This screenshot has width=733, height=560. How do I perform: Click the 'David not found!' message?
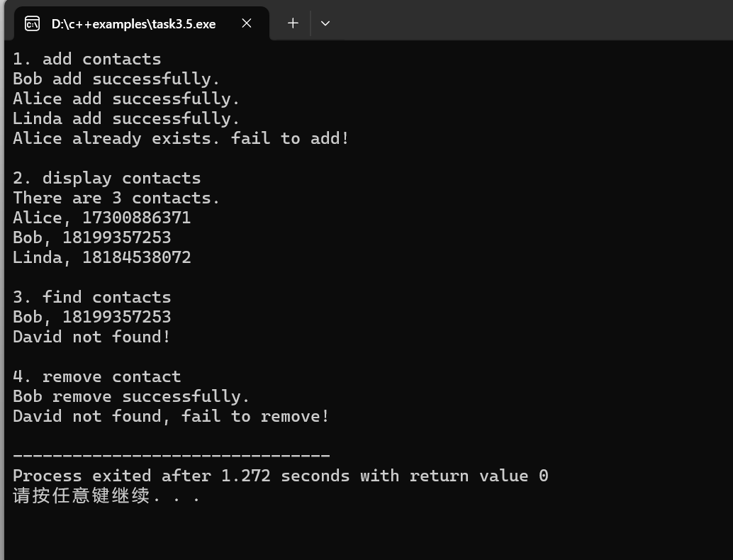[x=91, y=337]
